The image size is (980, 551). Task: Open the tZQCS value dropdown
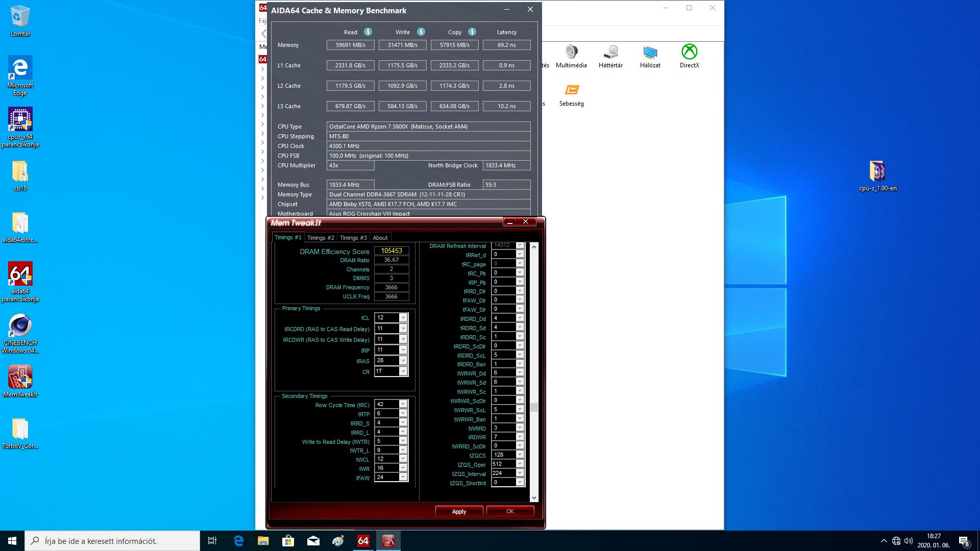[520, 455]
